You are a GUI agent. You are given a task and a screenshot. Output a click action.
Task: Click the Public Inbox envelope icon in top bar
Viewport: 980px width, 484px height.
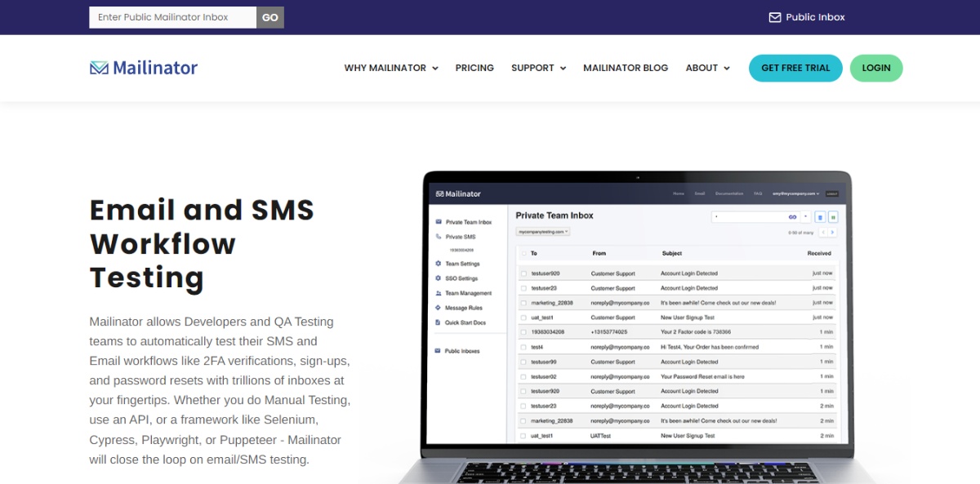(775, 17)
